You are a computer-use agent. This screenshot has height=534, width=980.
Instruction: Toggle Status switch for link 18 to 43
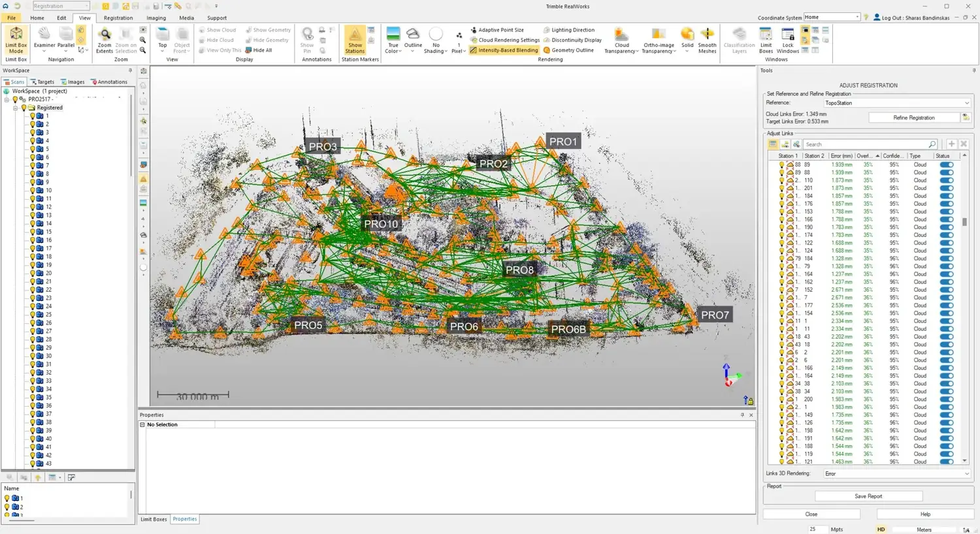pyautogui.click(x=946, y=337)
